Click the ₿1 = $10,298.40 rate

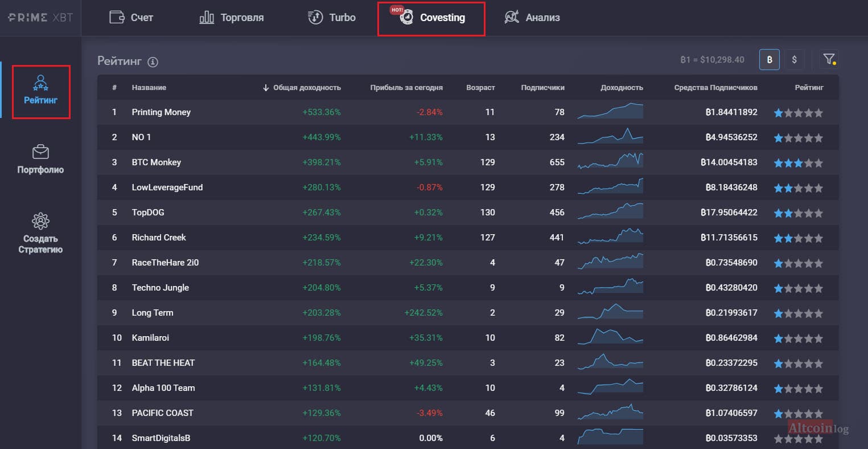(x=712, y=60)
